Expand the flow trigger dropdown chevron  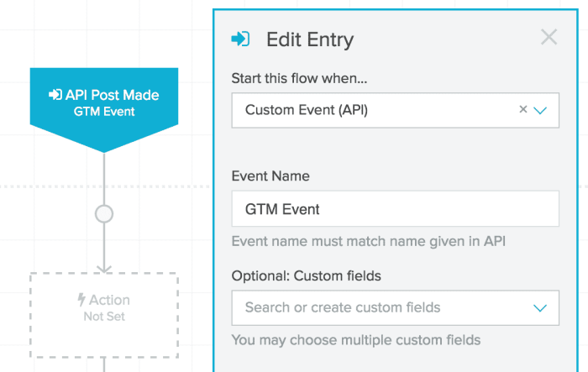[x=540, y=110]
